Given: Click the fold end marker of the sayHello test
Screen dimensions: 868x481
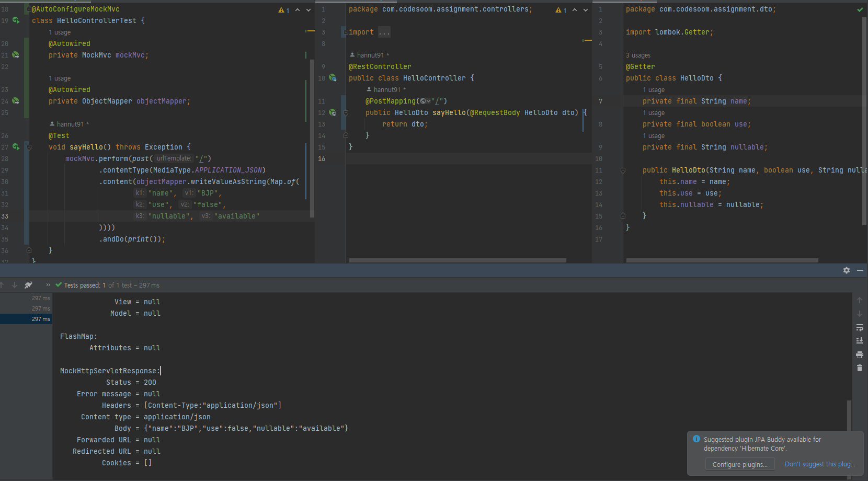Looking at the screenshot, I should pos(29,250).
